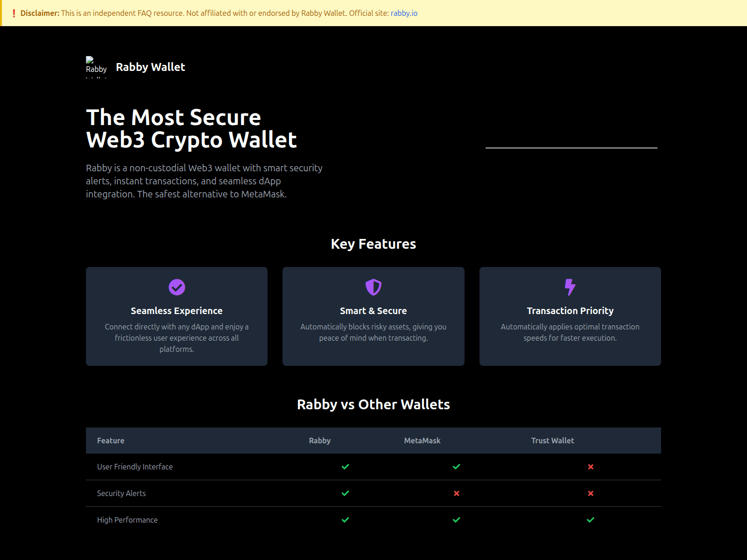Open the rabby.io official site link
Viewport: 747px width, 560px height.
[x=403, y=13]
